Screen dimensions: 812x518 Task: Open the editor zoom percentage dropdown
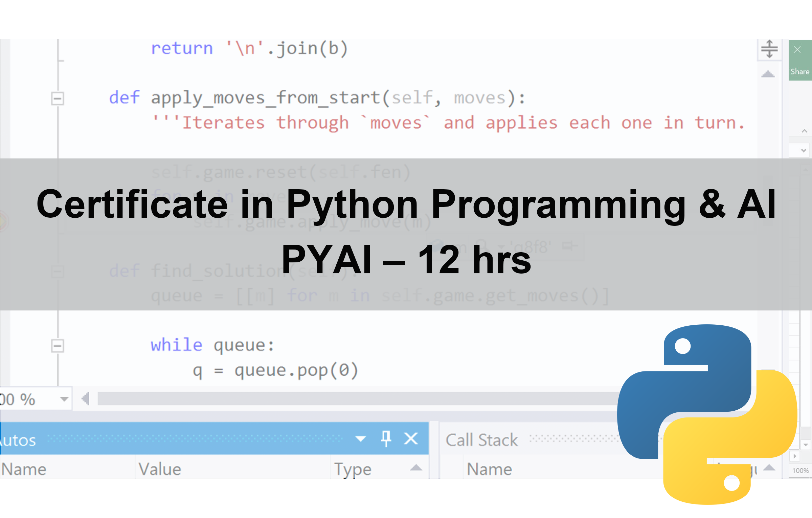click(x=64, y=399)
